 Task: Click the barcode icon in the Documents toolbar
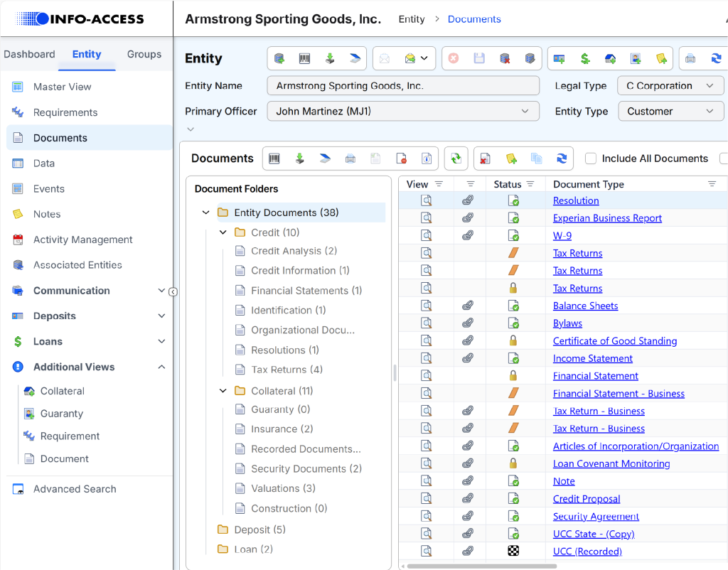tap(276, 158)
